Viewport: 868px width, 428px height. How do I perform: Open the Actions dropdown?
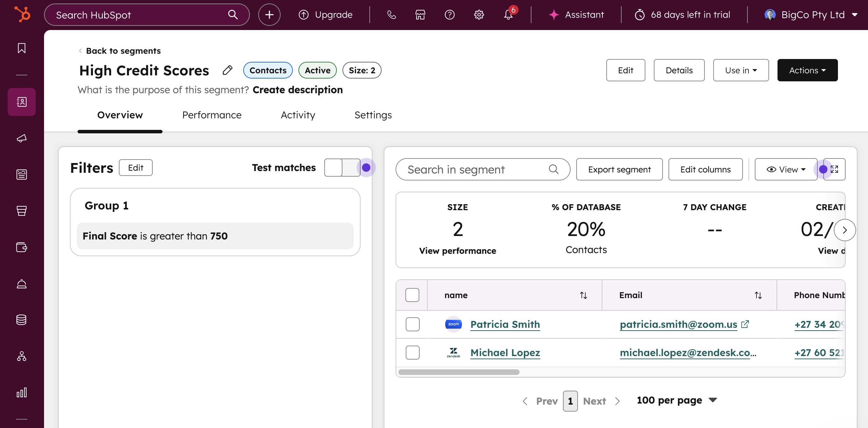click(x=807, y=70)
